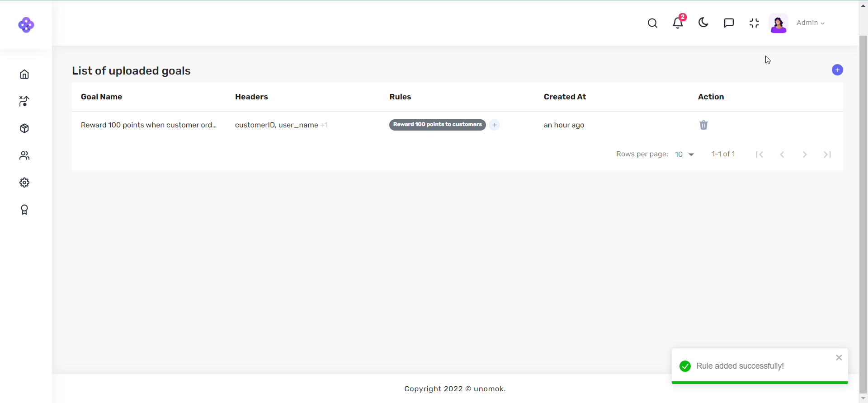Open the users sidebar section
Image resolution: width=868 pixels, height=403 pixels.
point(24,155)
